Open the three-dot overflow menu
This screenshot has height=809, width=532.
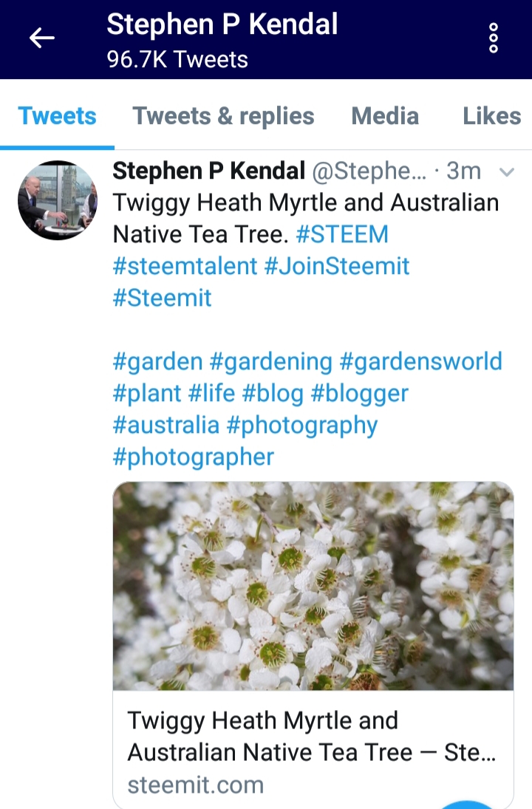494,38
